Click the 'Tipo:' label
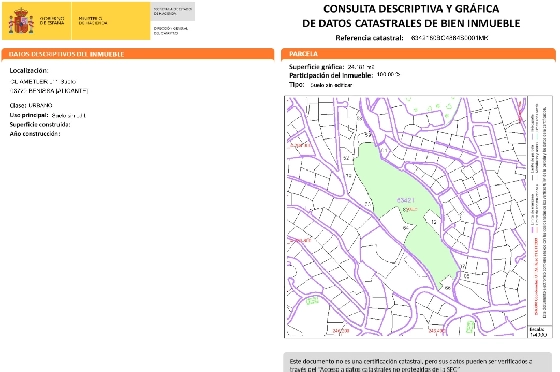This screenshot has height=372, width=560. [x=297, y=85]
